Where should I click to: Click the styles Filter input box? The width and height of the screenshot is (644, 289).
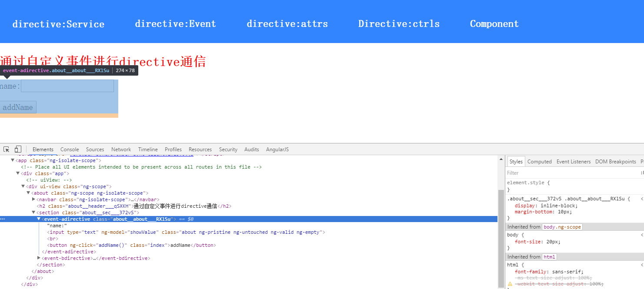pyautogui.click(x=572, y=173)
